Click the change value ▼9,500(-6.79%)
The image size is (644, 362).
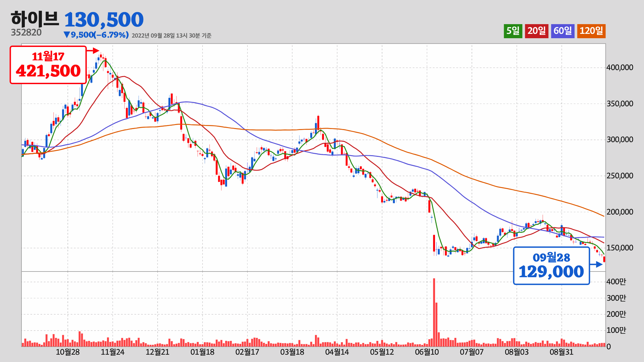(x=96, y=35)
